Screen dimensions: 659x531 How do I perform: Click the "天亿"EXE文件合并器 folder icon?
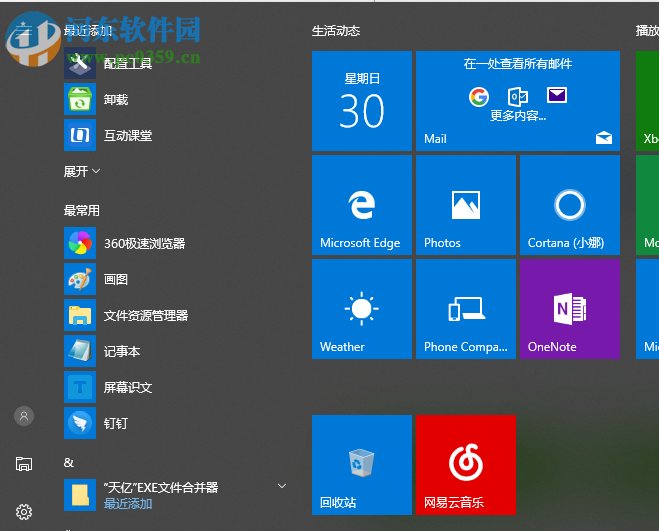[x=80, y=495]
